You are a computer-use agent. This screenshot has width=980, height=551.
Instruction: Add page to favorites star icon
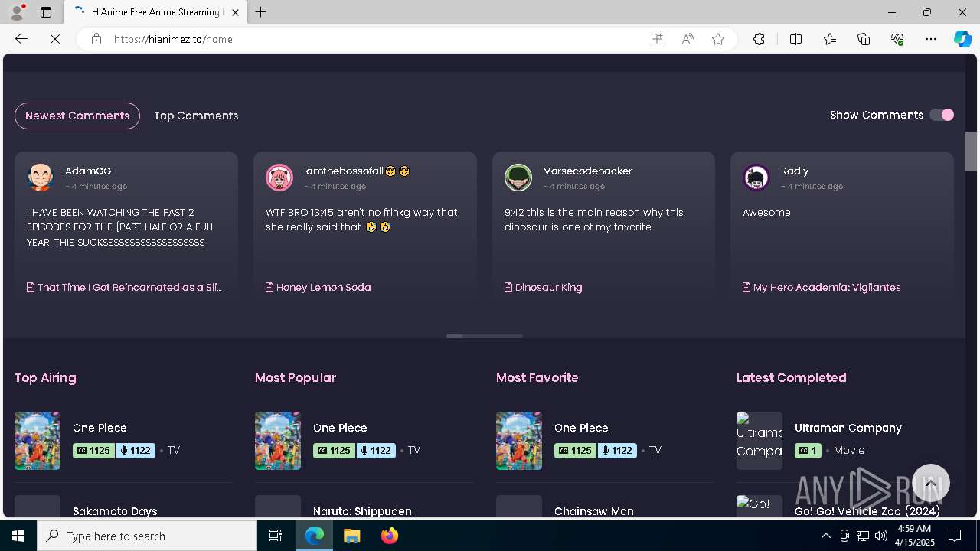point(718,39)
